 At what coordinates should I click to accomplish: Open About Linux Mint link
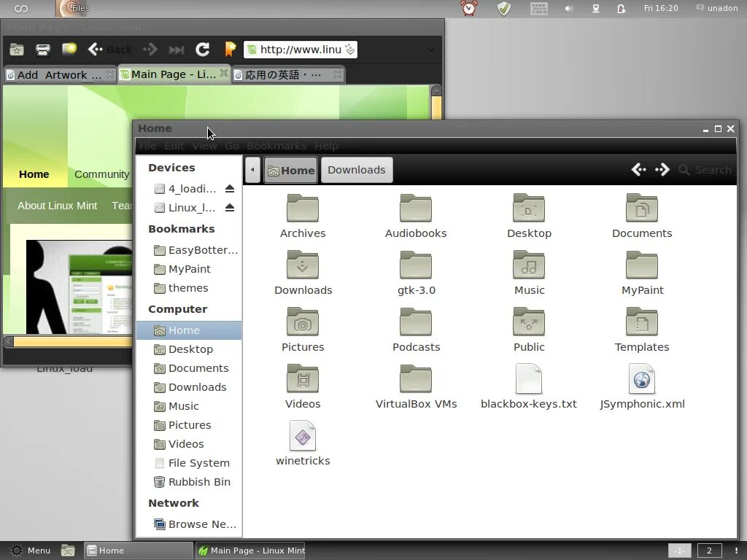click(x=57, y=206)
